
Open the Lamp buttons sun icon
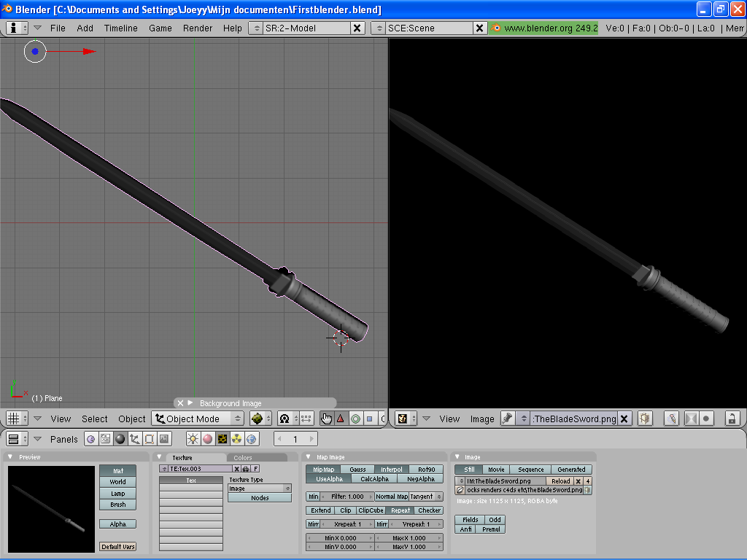point(193,439)
